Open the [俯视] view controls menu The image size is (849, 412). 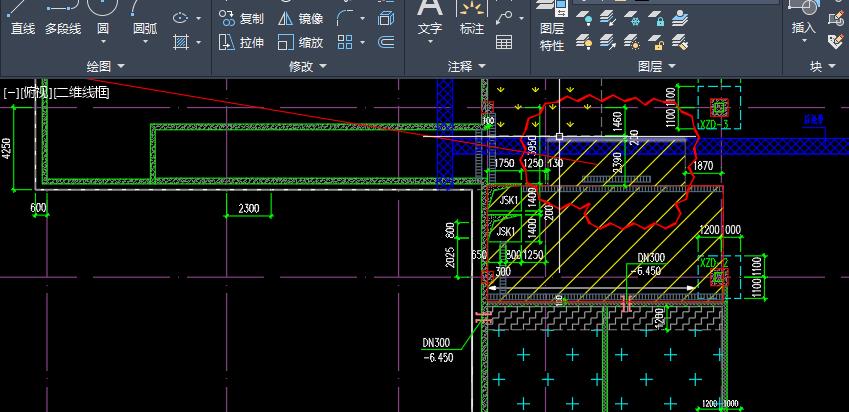coord(36,93)
